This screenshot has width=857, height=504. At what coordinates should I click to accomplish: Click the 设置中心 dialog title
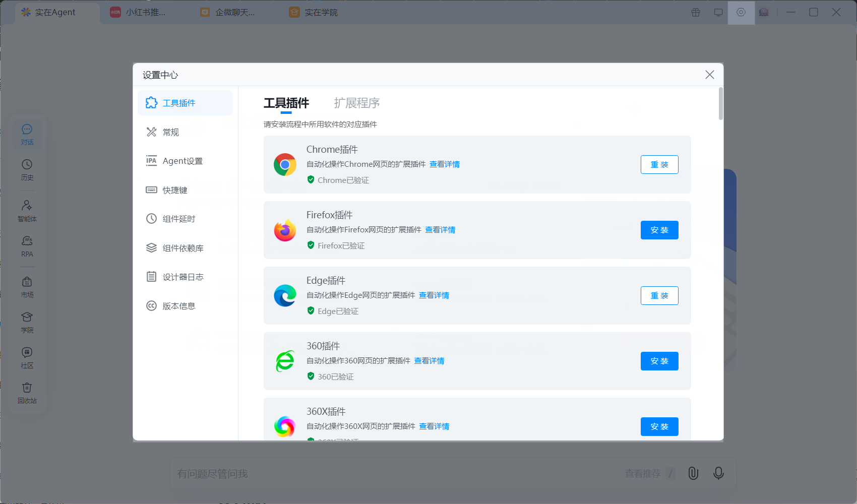pyautogui.click(x=160, y=75)
